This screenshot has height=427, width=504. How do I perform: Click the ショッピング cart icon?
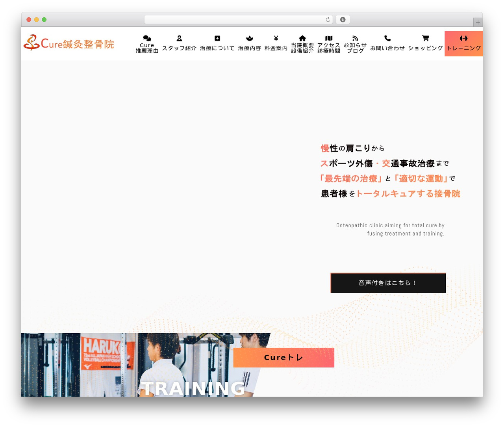pos(426,38)
